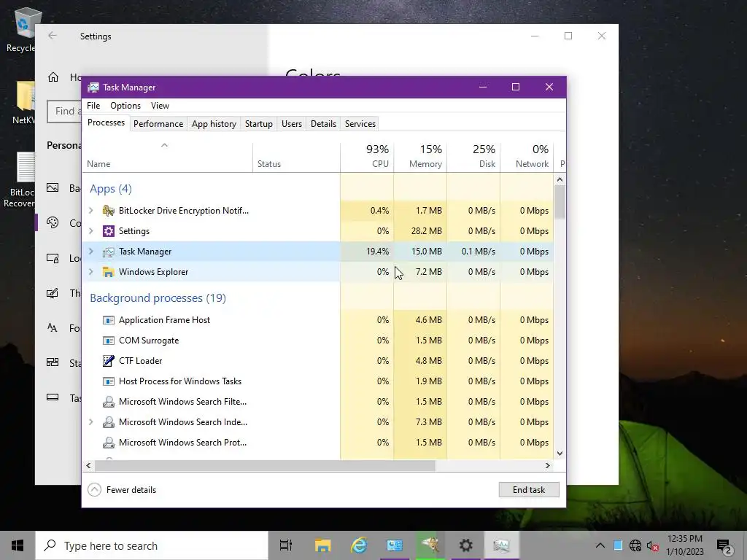The image size is (747, 560).
Task: Show hidden system tray icons
Action: (600, 545)
